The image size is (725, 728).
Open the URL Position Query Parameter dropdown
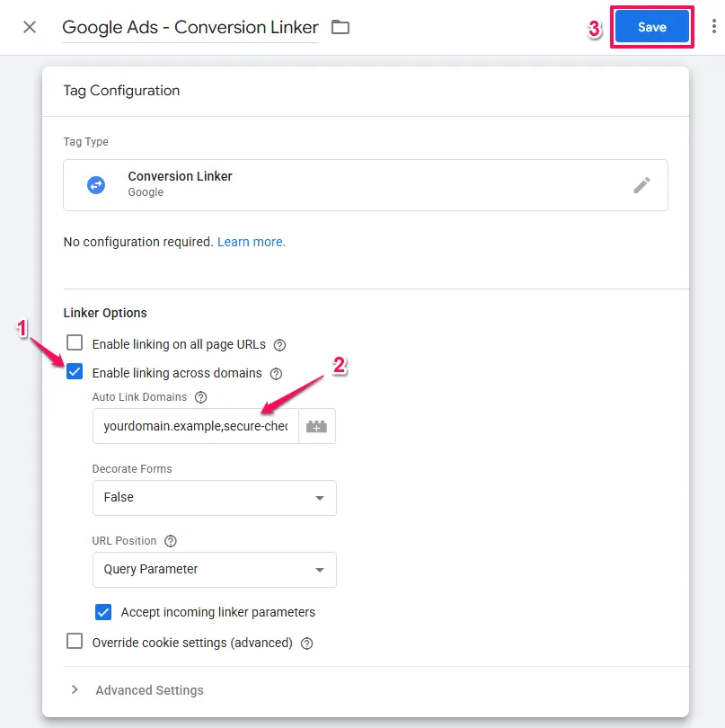point(214,570)
